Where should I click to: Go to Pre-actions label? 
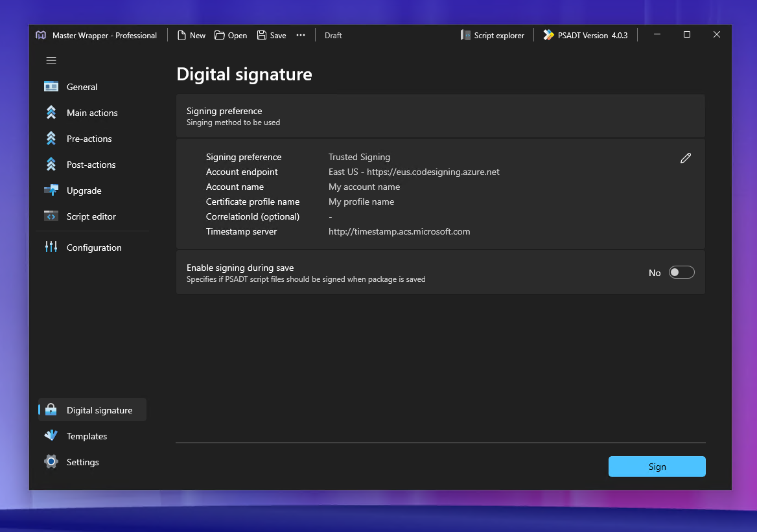pos(89,139)
